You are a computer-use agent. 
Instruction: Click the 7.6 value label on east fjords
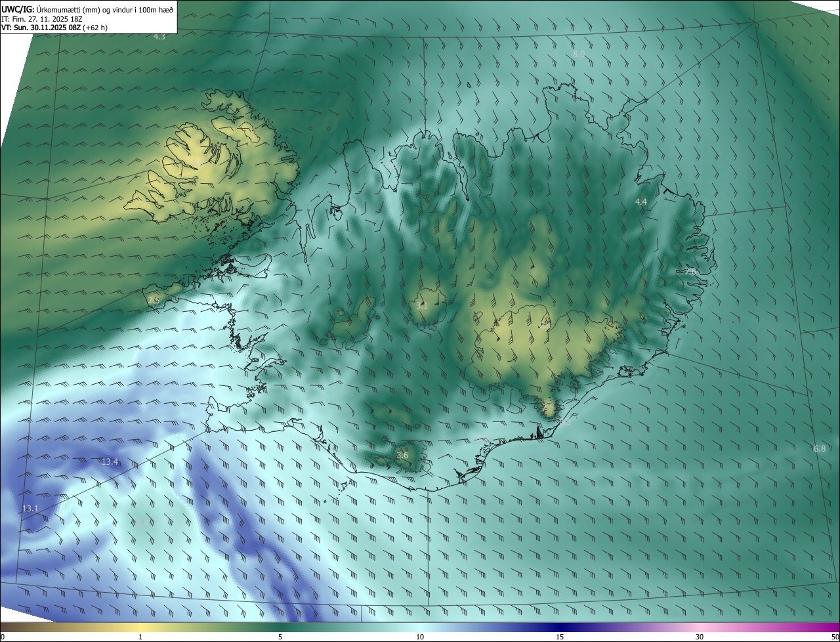(690, 271)
